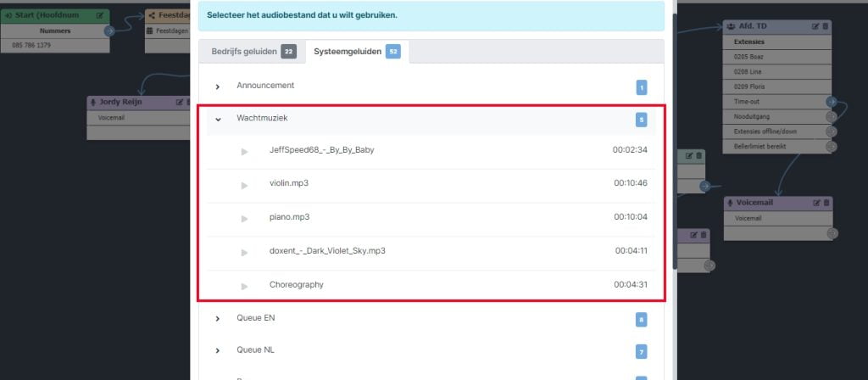Delete the Voicemail node below Afd. TD

coord(826,203)
